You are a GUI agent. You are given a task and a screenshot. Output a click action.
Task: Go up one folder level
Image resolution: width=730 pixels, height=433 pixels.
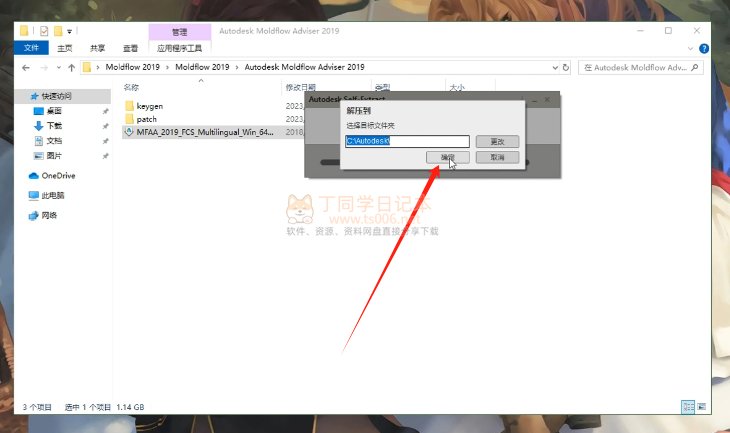coord(71,68)
